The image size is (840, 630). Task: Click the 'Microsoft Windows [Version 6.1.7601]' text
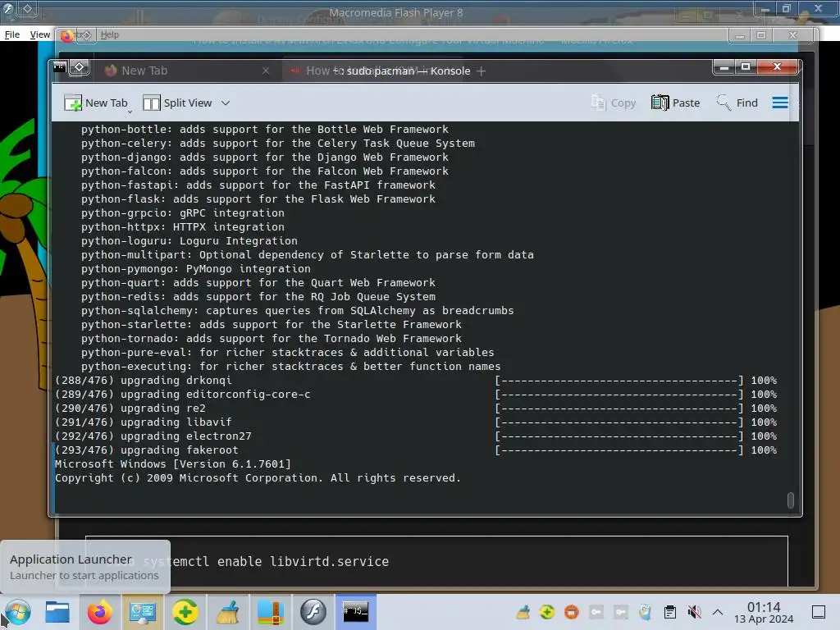(173, 463)
